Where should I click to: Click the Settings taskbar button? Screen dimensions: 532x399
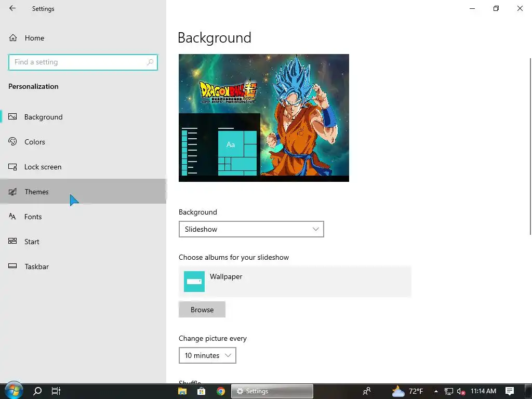click(x=272, y=391)
